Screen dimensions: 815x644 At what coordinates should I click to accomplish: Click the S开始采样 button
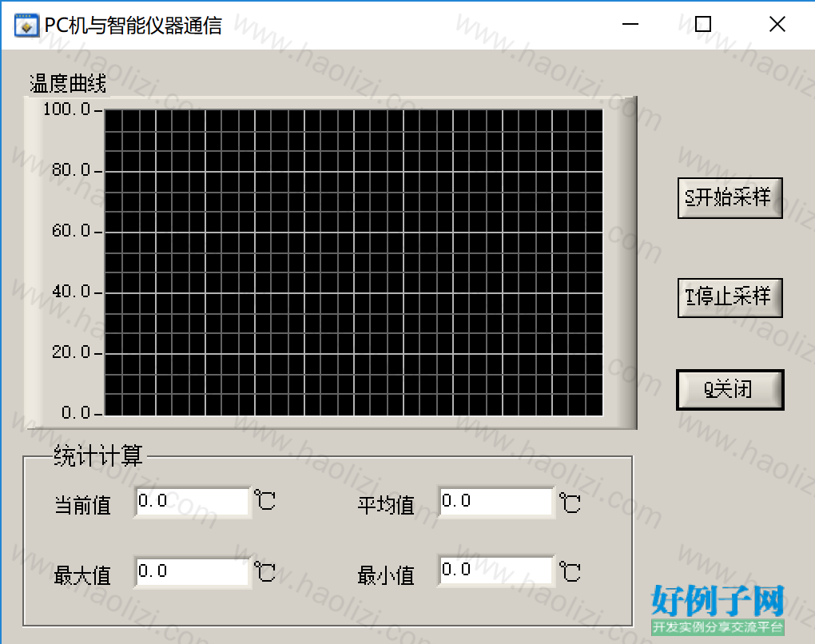[x=730, y=198]
